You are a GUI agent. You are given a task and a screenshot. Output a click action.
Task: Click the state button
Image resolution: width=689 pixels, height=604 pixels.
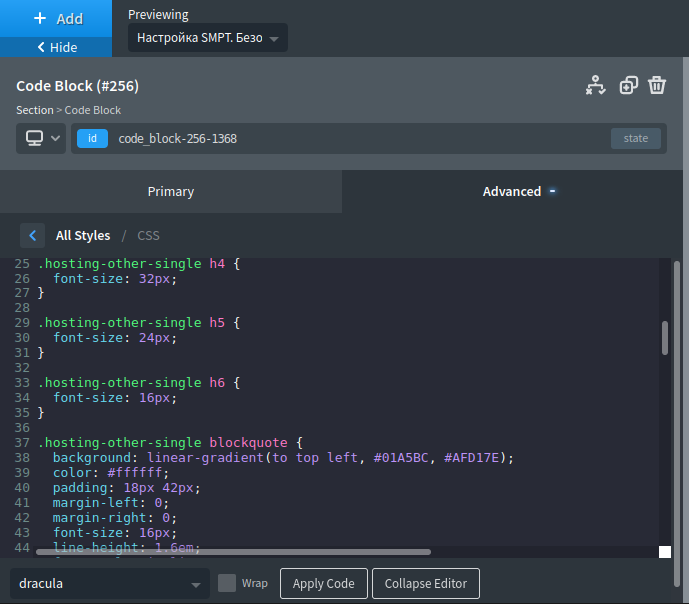(x=635, y=138)
